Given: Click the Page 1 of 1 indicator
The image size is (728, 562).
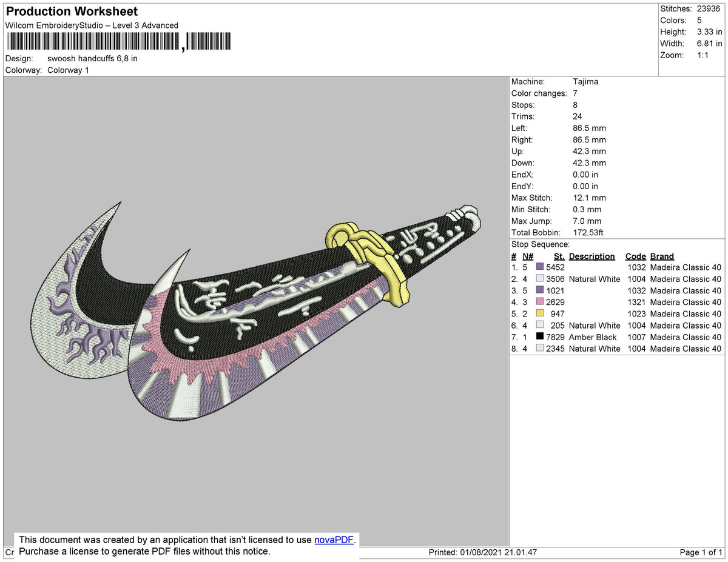Looking at the screenshot, I should [x=701, y=552].
